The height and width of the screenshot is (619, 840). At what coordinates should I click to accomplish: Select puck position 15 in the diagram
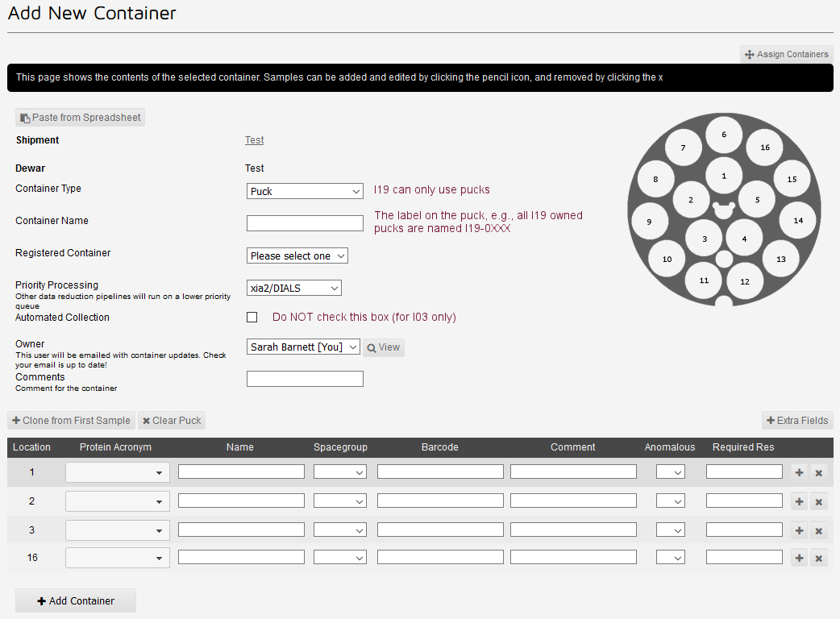coord(792,180)
